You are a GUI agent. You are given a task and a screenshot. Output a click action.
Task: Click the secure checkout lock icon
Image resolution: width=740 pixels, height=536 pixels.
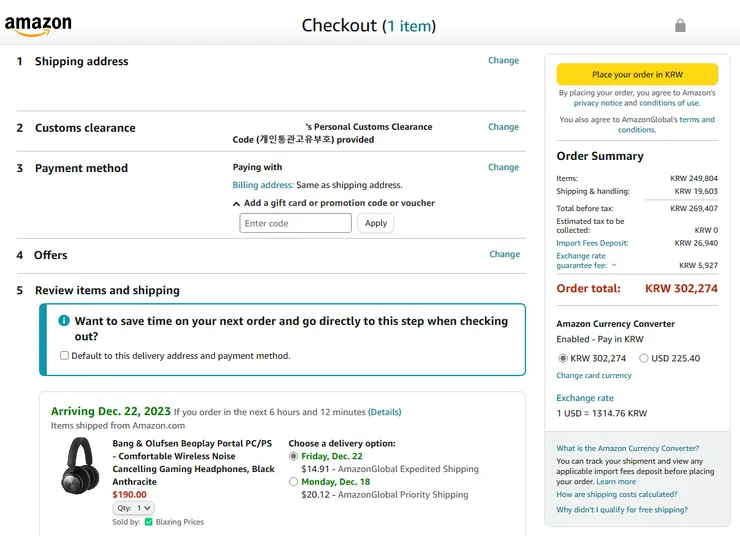click(x=680, y=25)
